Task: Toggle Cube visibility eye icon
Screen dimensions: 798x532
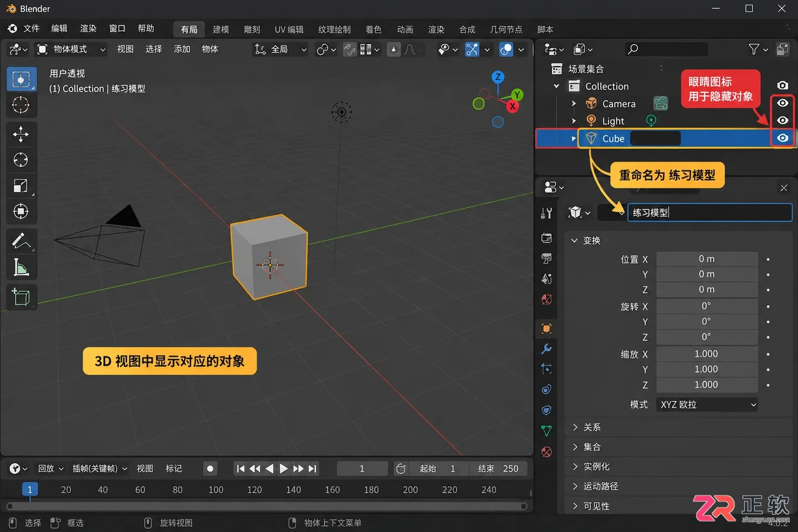Action: tap(782, 138)
